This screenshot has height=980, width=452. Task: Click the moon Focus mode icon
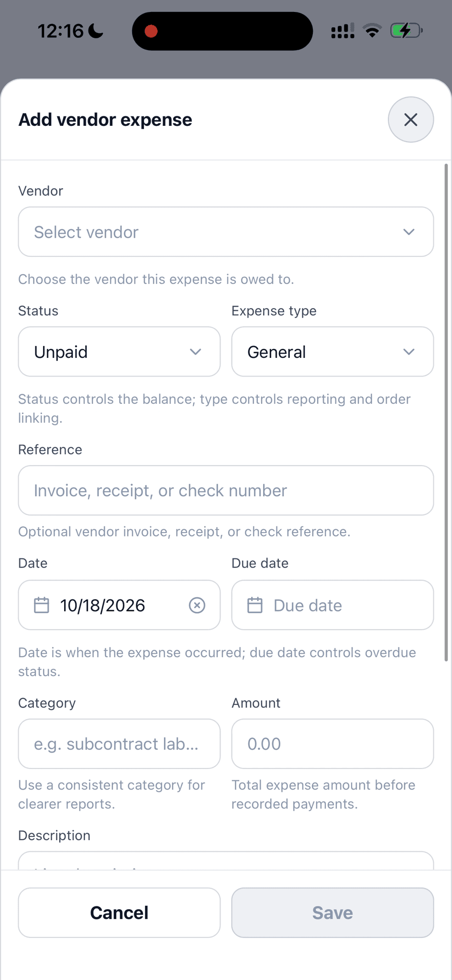click(96, 31)
